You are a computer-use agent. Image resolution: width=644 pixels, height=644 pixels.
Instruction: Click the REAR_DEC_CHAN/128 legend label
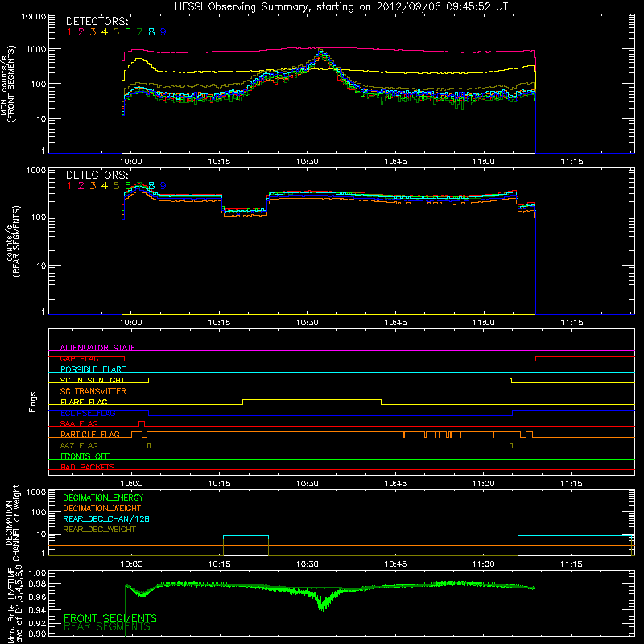(106, 519)
